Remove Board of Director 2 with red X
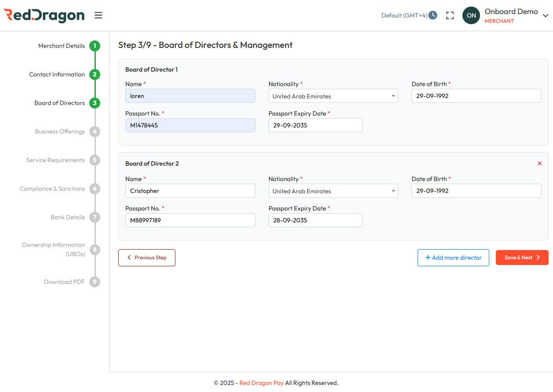Image resolution: width=553 pixels, height=392 pixels. [539, 163]
